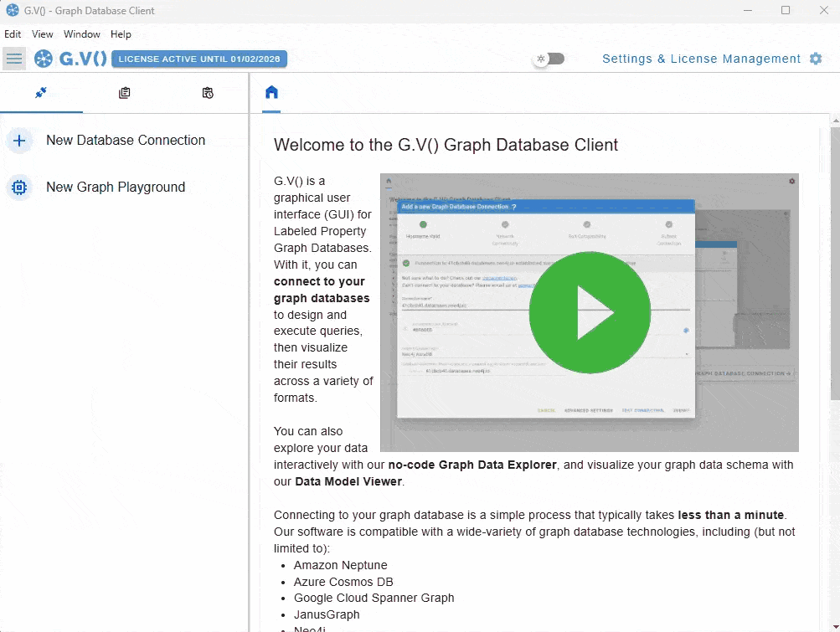This screenshot has width=840, height=632.
Task: Open the Edit menu
Action: pyautogui.click(x=13, y=34)
